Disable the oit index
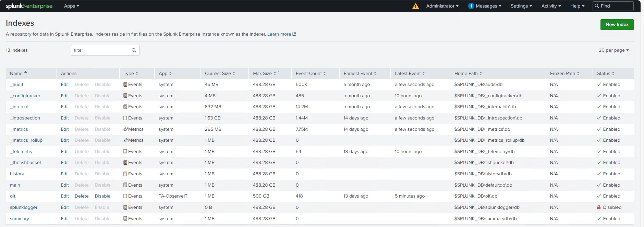 [102, 196]
